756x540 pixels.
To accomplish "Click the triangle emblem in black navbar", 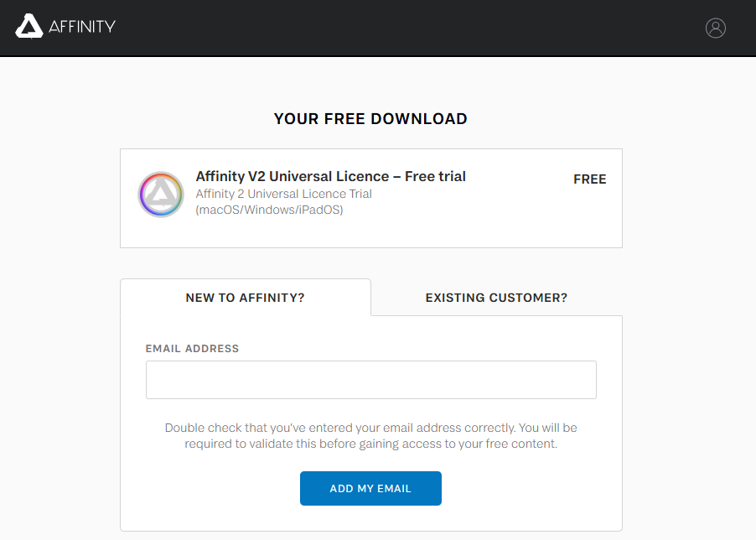I will 29,26.
